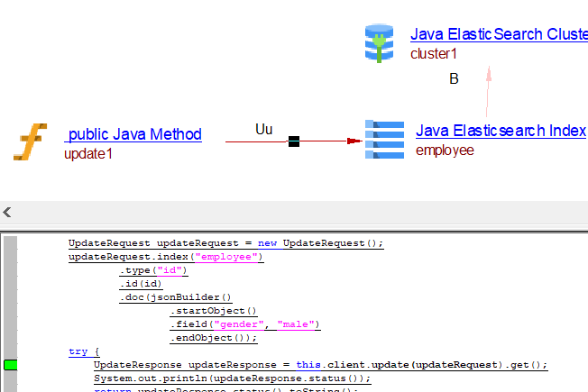Select the update1 method name label

pos(88,154)
